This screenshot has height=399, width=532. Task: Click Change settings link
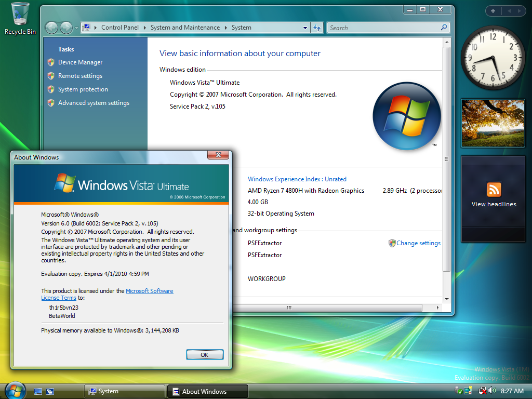418,243
